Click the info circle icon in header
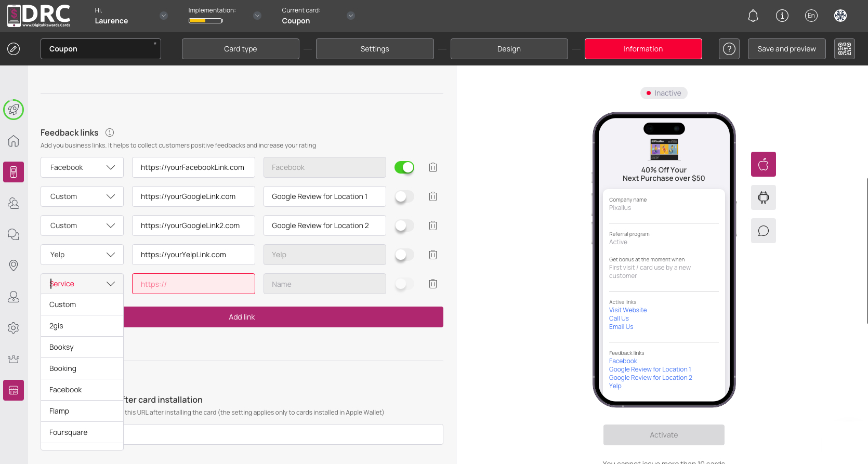 (x=782, y=16)
